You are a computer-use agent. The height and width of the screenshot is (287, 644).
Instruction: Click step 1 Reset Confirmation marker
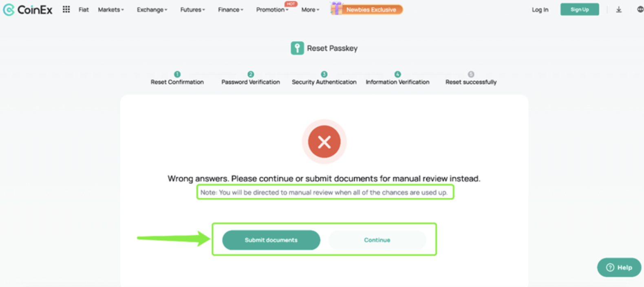pyautogui.click(x=177, y=74)
